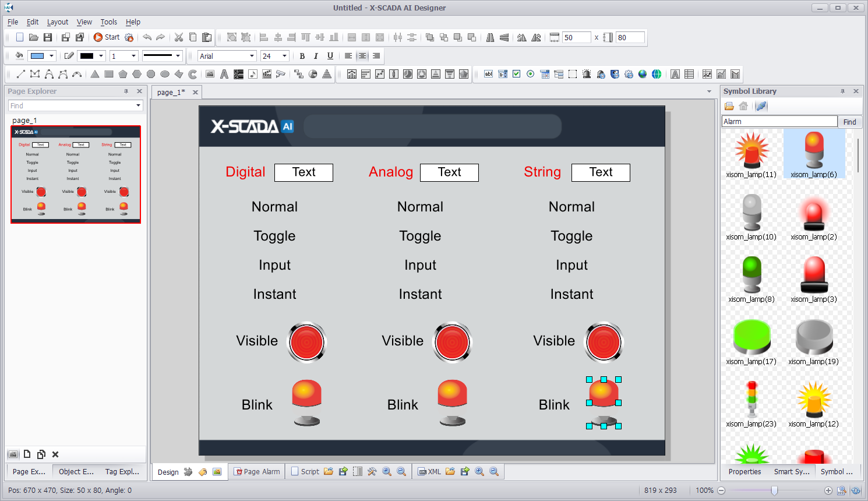Switch to the Page Alarm tab
The height and width of the screenshot is (501, 868).
pyautogui.click(x=257, y=472)
